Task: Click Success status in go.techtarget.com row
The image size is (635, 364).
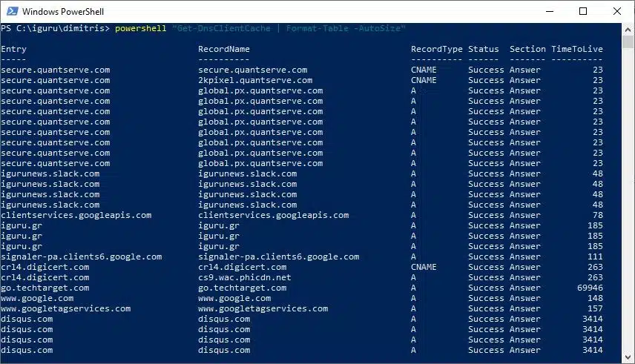Action: [486, 288]
